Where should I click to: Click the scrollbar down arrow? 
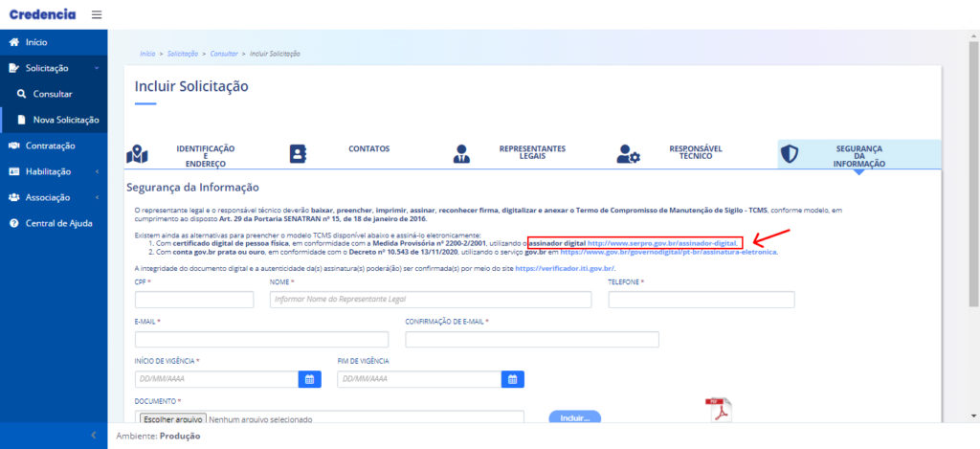pyautogui.click(x=973, y=415)
